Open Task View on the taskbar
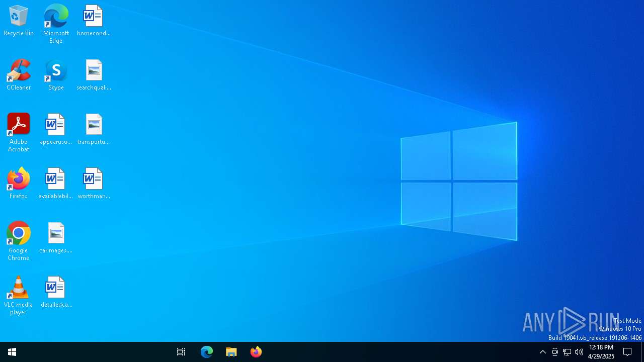 pos(181,352)
